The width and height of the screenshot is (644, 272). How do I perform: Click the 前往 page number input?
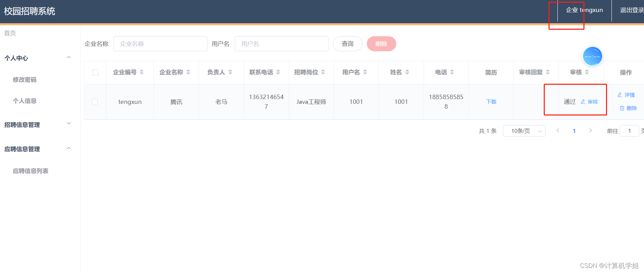point(629,131)
